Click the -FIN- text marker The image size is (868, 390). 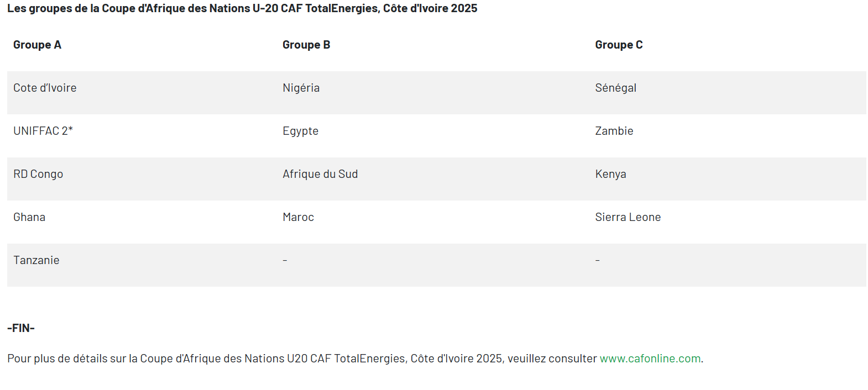point(21,328)
